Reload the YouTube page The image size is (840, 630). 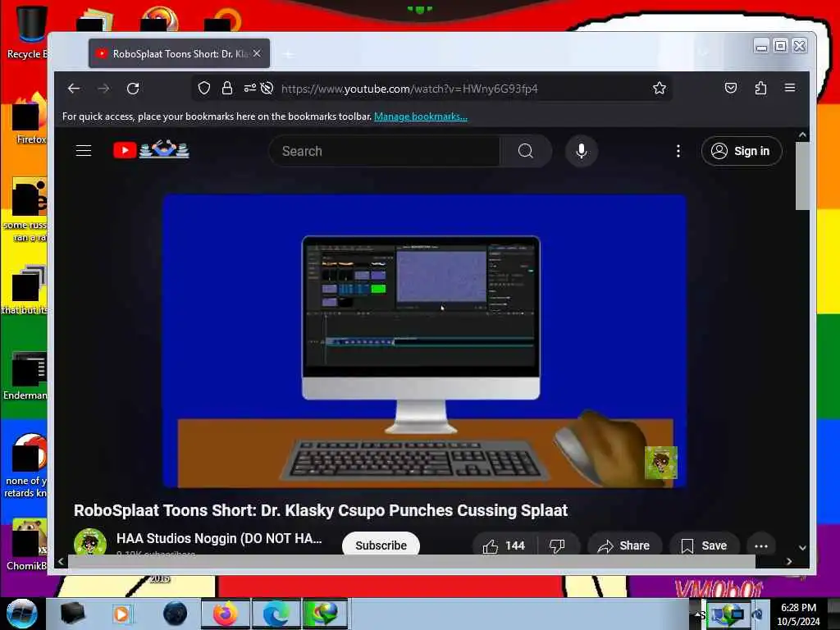point(133,89)
